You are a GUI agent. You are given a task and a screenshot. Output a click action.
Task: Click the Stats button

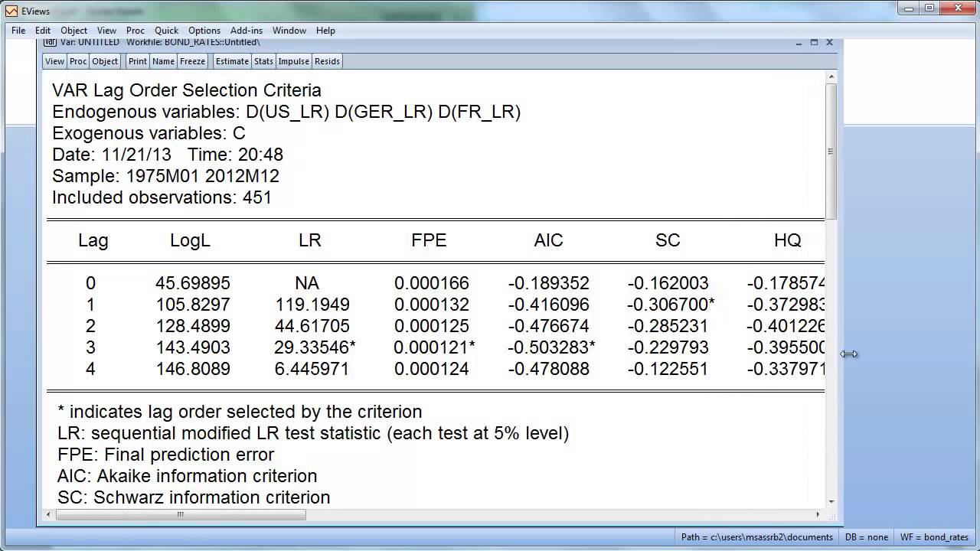(263, 61)
